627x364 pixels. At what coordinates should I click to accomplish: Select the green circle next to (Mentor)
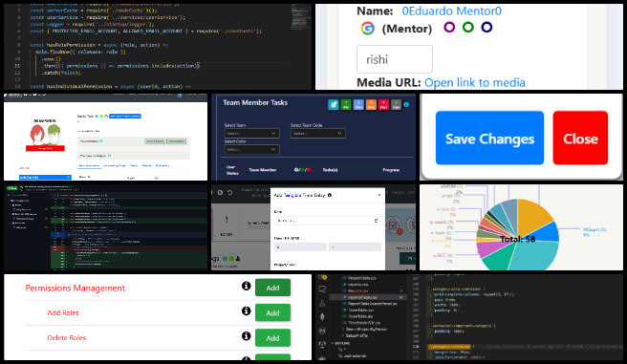(x=467, y=27)
